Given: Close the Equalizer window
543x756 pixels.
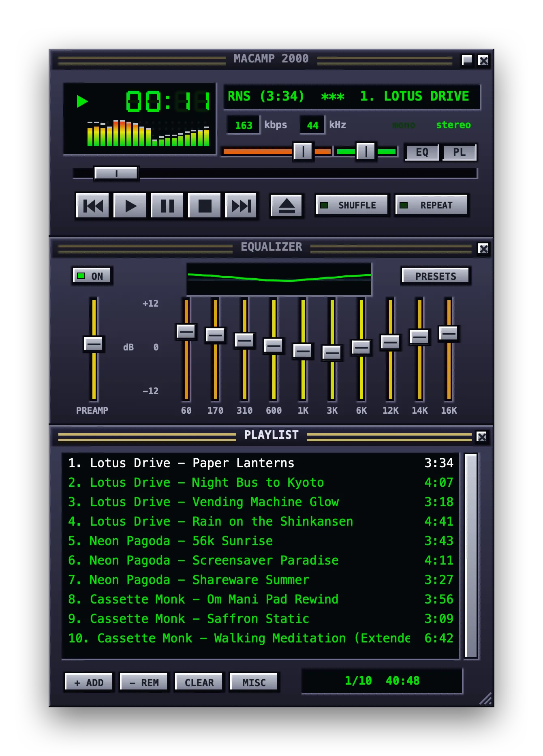Looking at the screenshot, I should pos(483,248).
